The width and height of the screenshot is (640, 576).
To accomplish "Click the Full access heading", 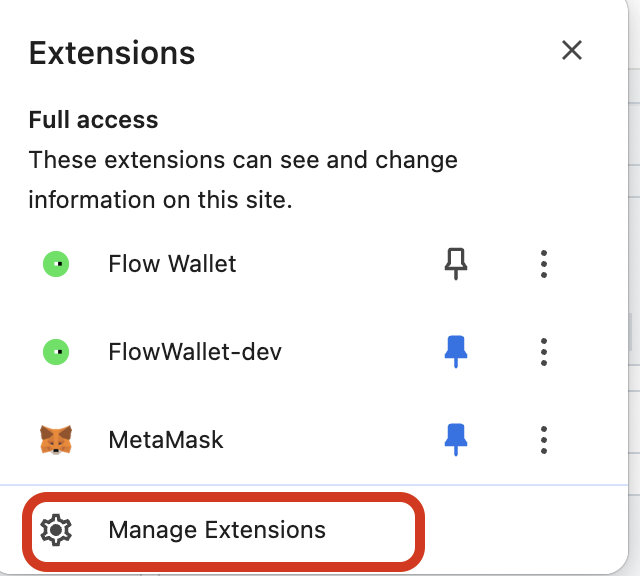I will click(93, 120).
